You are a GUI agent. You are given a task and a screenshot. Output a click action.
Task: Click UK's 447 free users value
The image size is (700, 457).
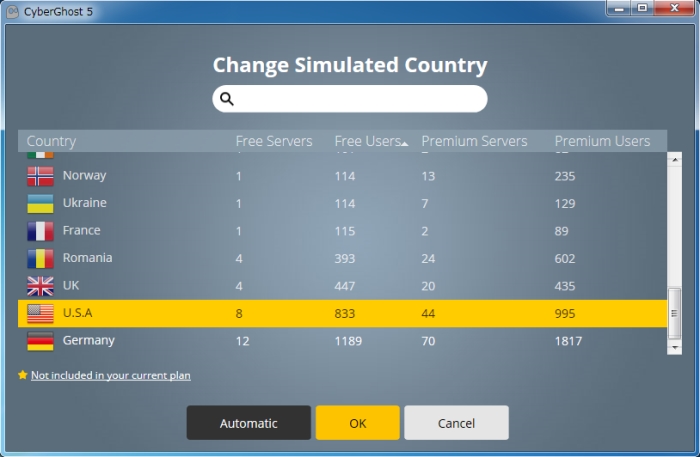click(345, 287)
